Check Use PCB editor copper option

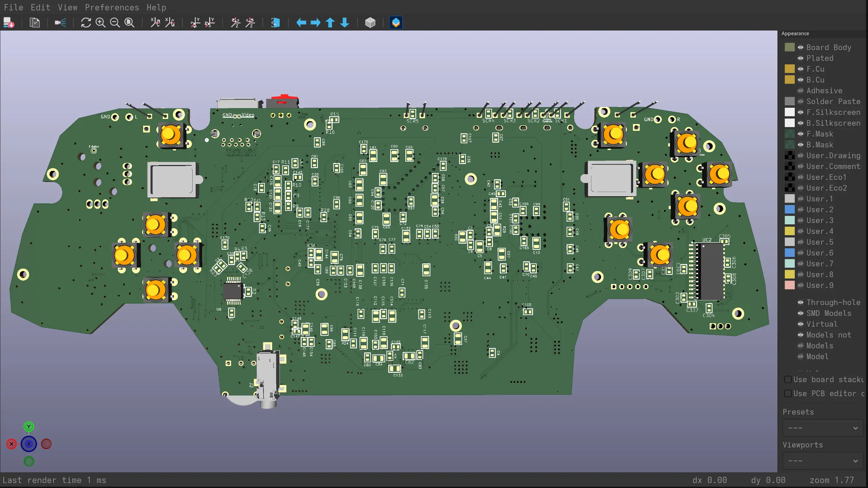788,393
